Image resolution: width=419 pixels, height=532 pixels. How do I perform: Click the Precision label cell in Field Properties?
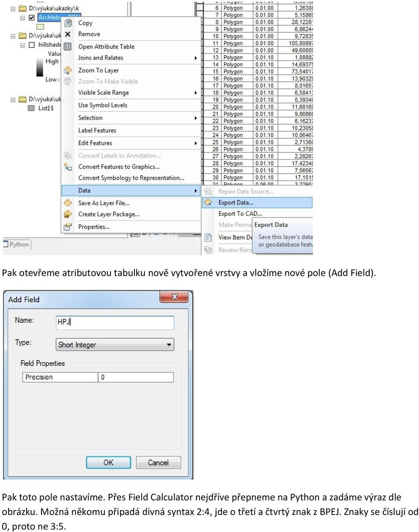coord(60,377)
